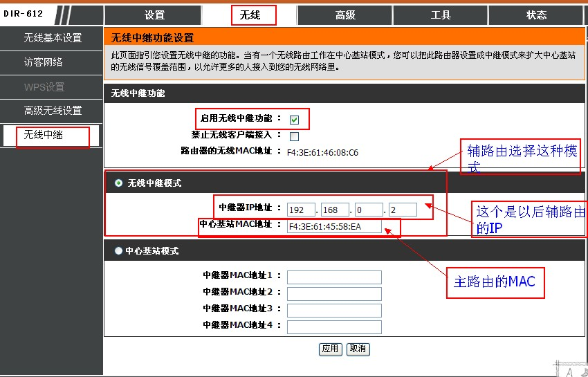Click first octet field of 中继器IP地址

click(301, 210)
